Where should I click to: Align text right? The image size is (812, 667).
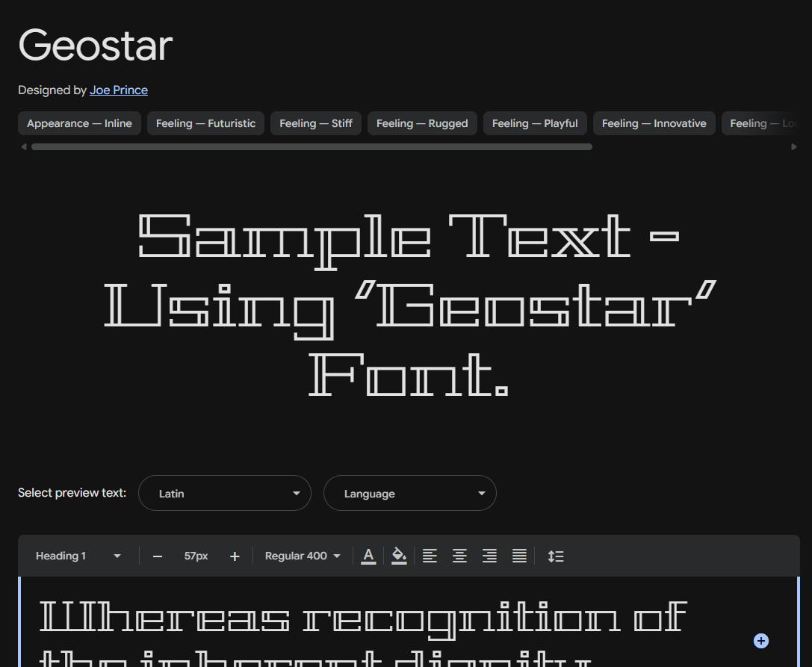coord(490,556)
